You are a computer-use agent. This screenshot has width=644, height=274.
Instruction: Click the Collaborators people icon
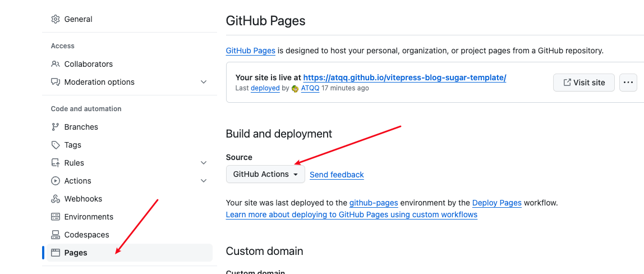pos(56,64)
